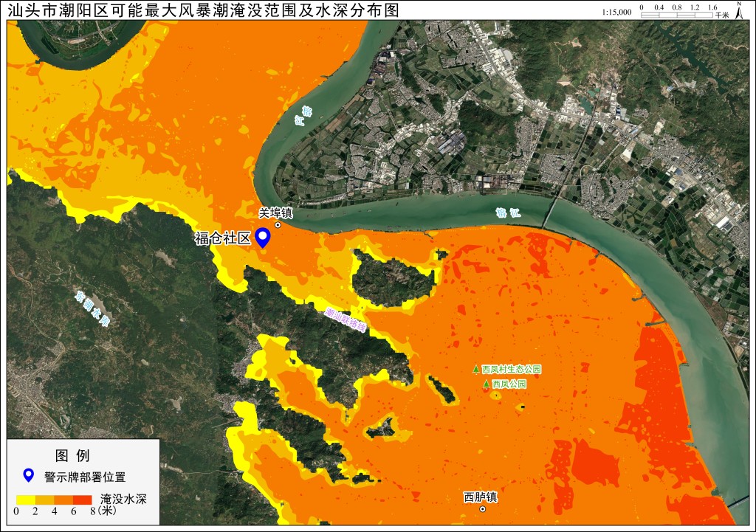
Task: Click the blue warning sign marker at 福仓社区
Action: point(262,238)
